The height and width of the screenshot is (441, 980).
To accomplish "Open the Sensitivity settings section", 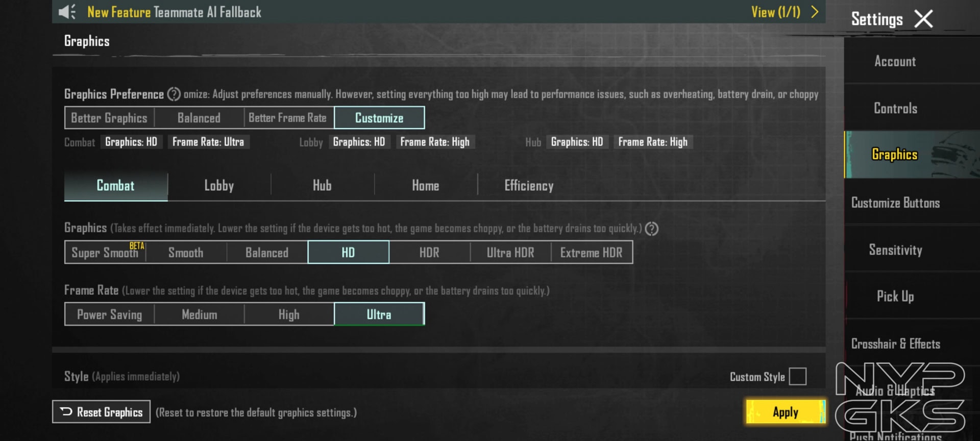I will pyautogui.click(x=895, y=250).
